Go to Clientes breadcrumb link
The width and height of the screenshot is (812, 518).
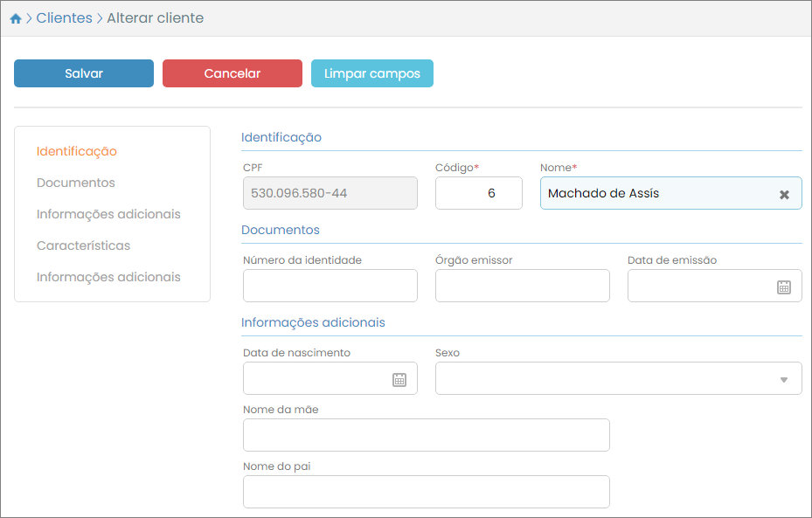tap(64, 18)
